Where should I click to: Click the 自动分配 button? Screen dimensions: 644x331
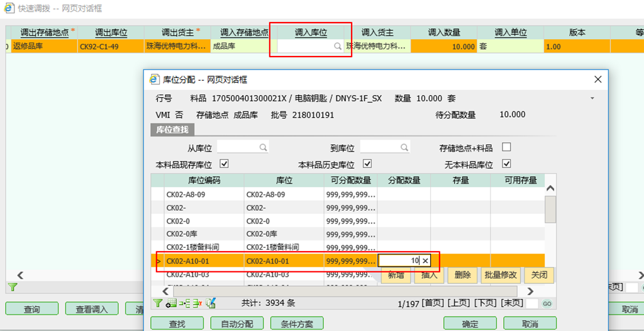click(x=236, y=323)
